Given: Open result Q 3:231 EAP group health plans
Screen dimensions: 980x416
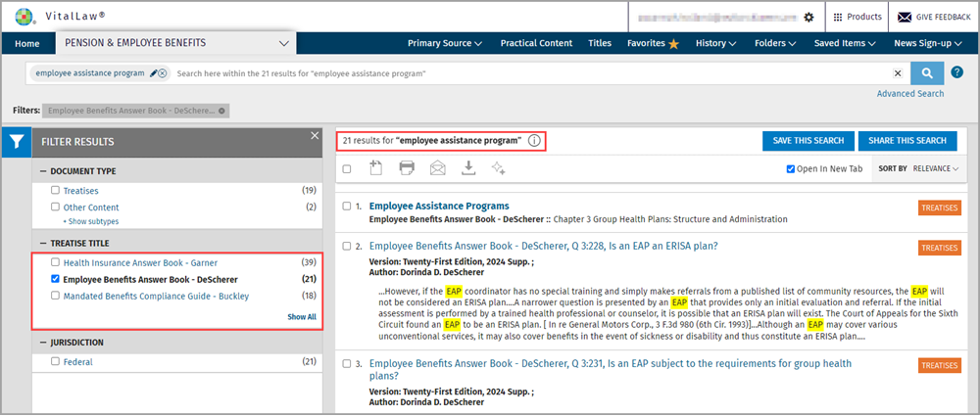Looking at the screenshot, I should point(610,369).
